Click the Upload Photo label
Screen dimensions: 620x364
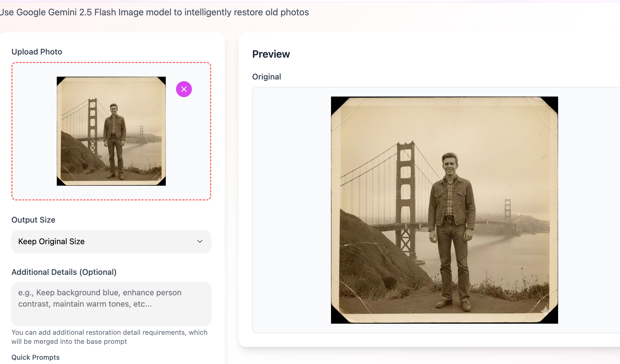click(x=37, y=52)
